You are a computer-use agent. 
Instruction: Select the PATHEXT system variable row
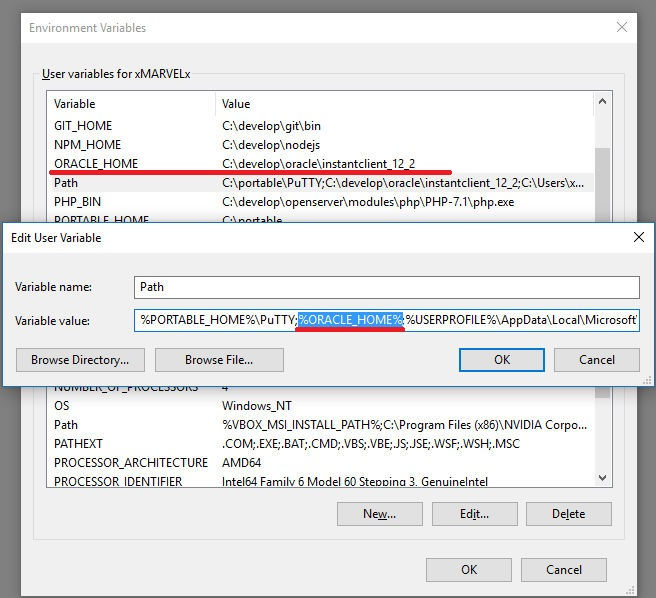[x=78, y=443]
